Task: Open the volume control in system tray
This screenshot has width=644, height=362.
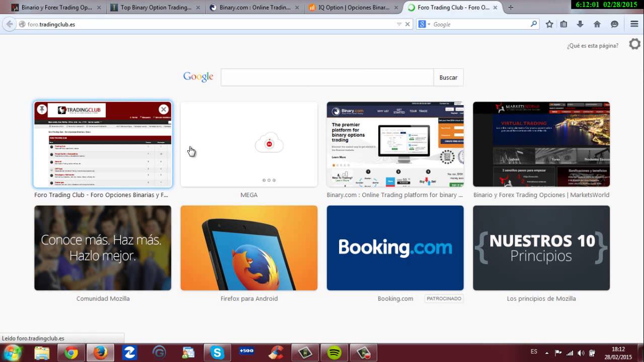Action: coord(581,353)
